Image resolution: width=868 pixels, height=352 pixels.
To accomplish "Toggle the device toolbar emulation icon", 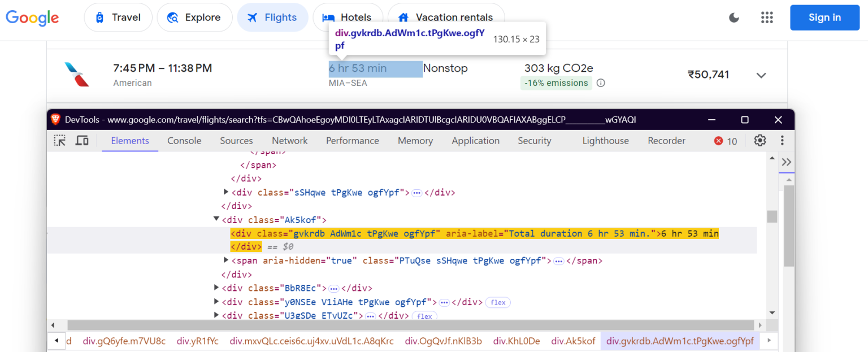I will click(x=81, y=140).
